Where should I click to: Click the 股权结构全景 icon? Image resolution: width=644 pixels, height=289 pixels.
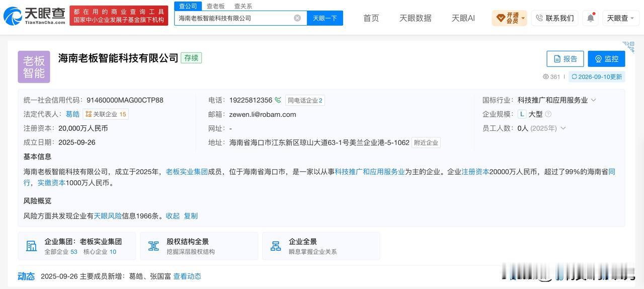pyautogui.click(x=153, y=246)
